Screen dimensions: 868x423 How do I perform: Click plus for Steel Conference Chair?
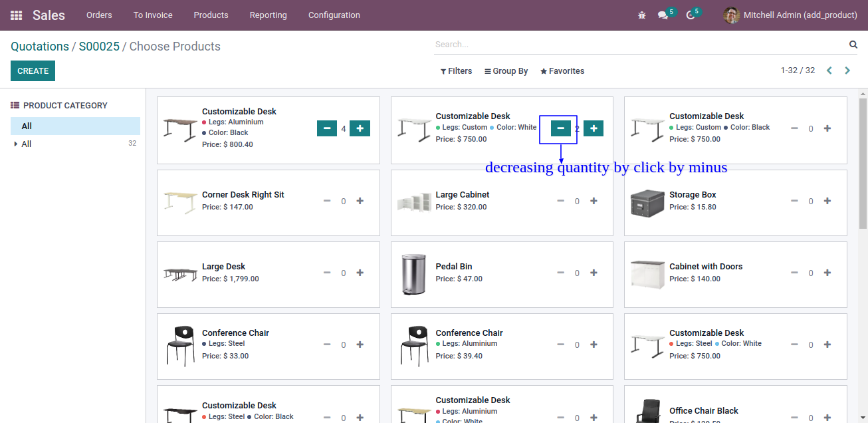tap(360, 345)
